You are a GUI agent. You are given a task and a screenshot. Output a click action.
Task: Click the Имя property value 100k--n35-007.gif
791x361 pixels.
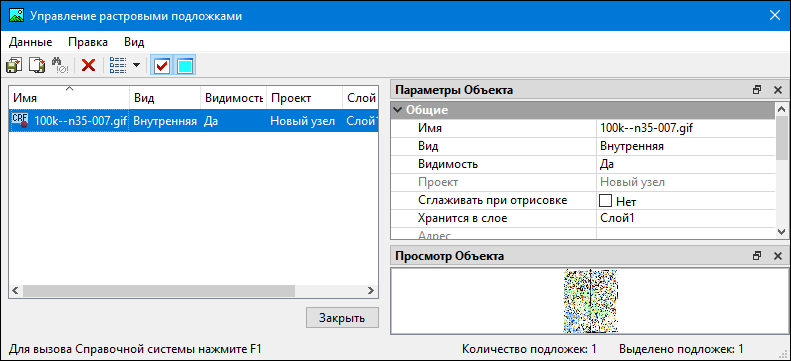pyautogui.click(x=686, y=128)
